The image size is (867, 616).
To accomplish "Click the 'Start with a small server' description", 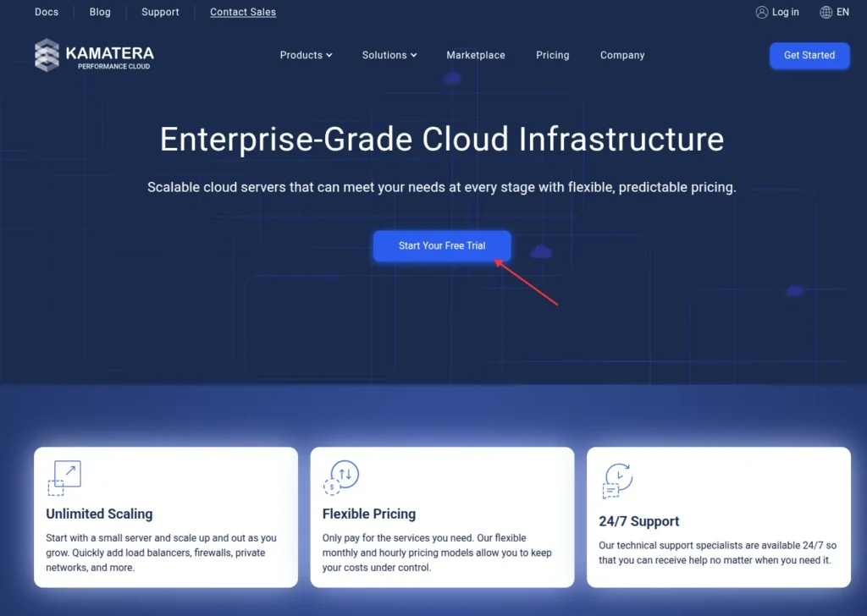I will coord(161,553).
